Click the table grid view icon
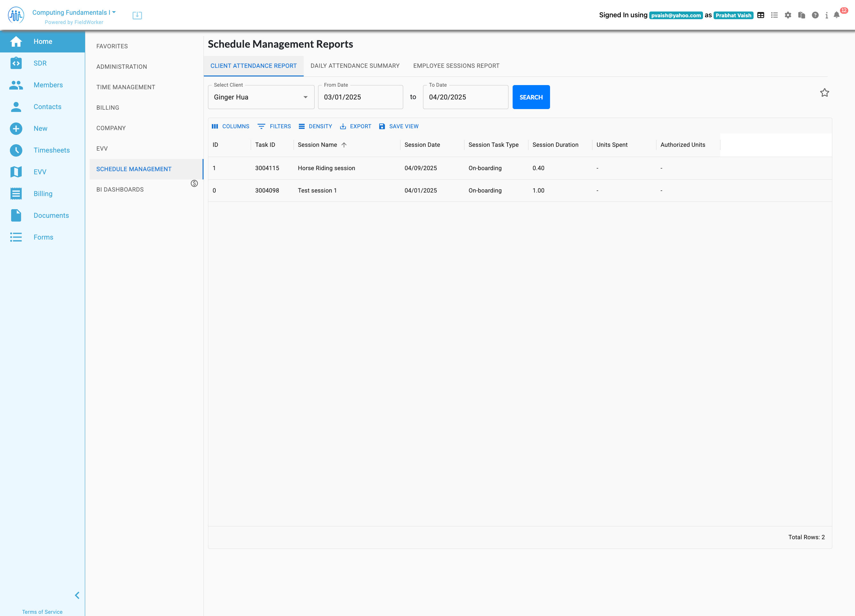Image resolution: width=855 pixels, height=616 pixels. click(761, 15)
